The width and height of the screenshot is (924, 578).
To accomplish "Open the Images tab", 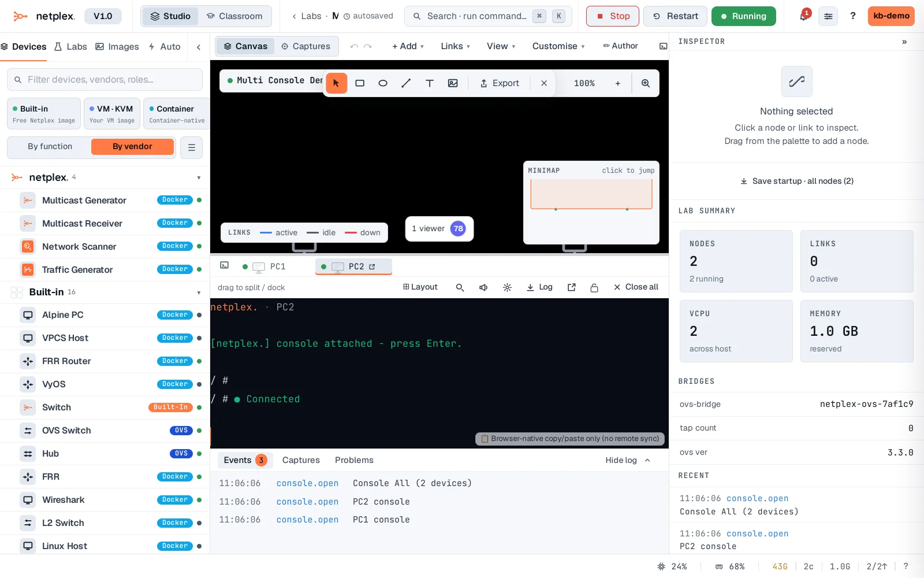I will (x=117, y=47).
